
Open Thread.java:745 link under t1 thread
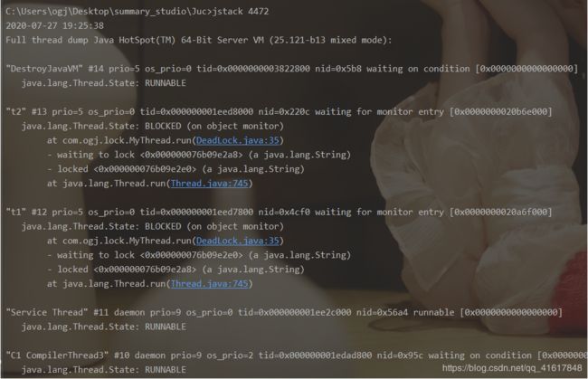pyautogui.click(x=210, y=284)
